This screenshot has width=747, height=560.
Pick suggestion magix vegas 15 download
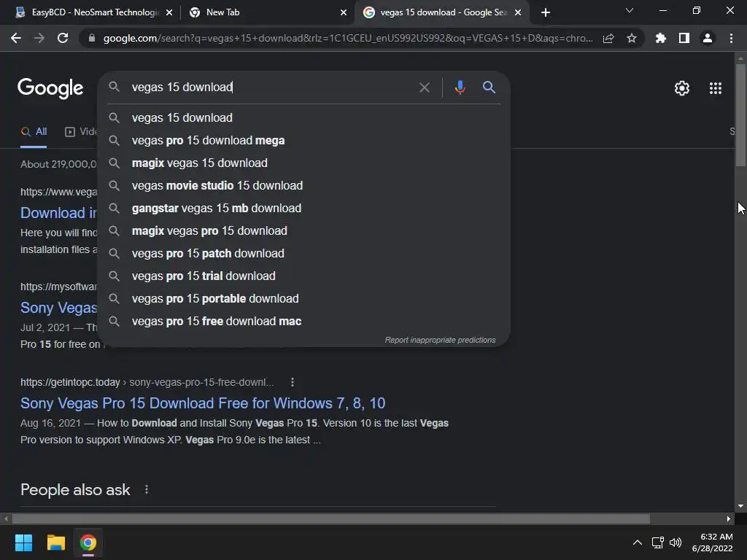coord(304,163)
